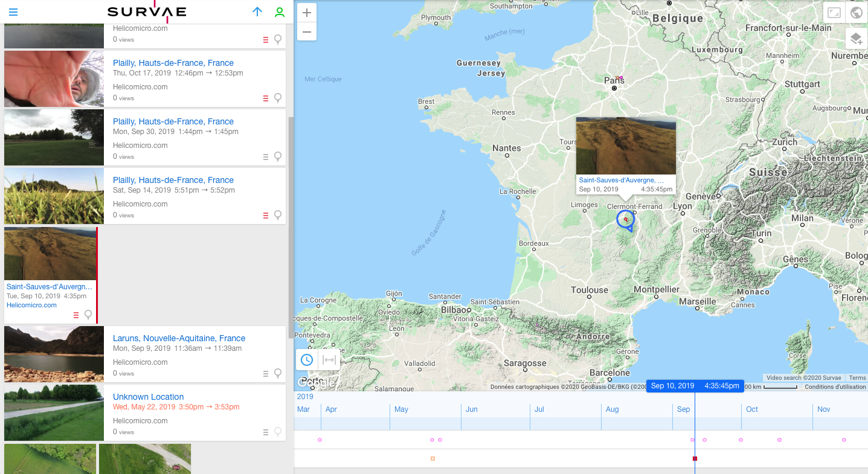The height and width of the screenshot is (474, 868).
Task: Click the Sep 10, 2019 timeline label
Action: [695, 386]
